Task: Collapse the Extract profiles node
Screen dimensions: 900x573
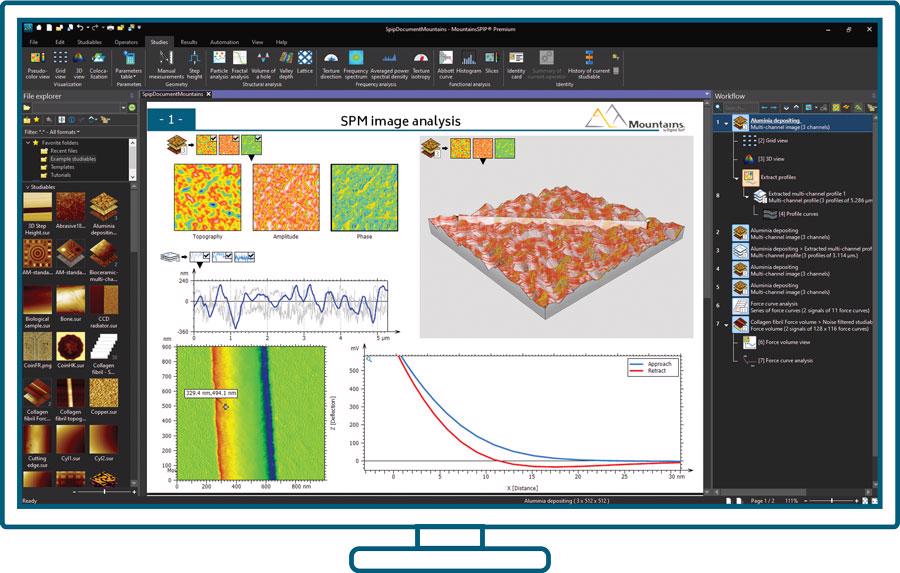Action: (736, 179)
